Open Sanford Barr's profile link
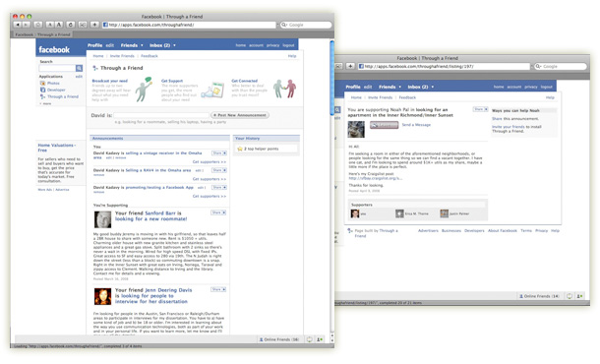The height and width of the screenshot is (364, 600). [x=160, y=213]
